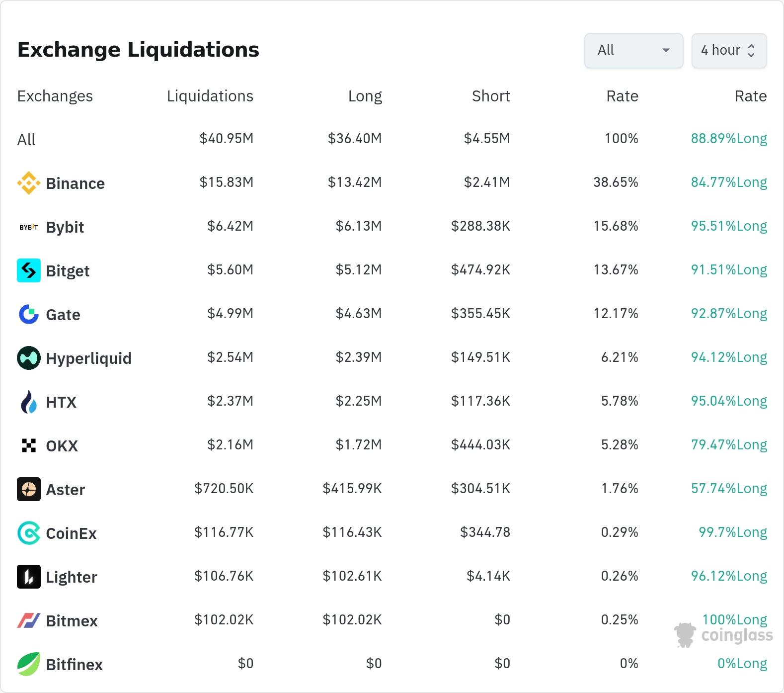Screen dimensions: 784x693
Task: Sort by Short column header
Action: click(x=491, y=96)
